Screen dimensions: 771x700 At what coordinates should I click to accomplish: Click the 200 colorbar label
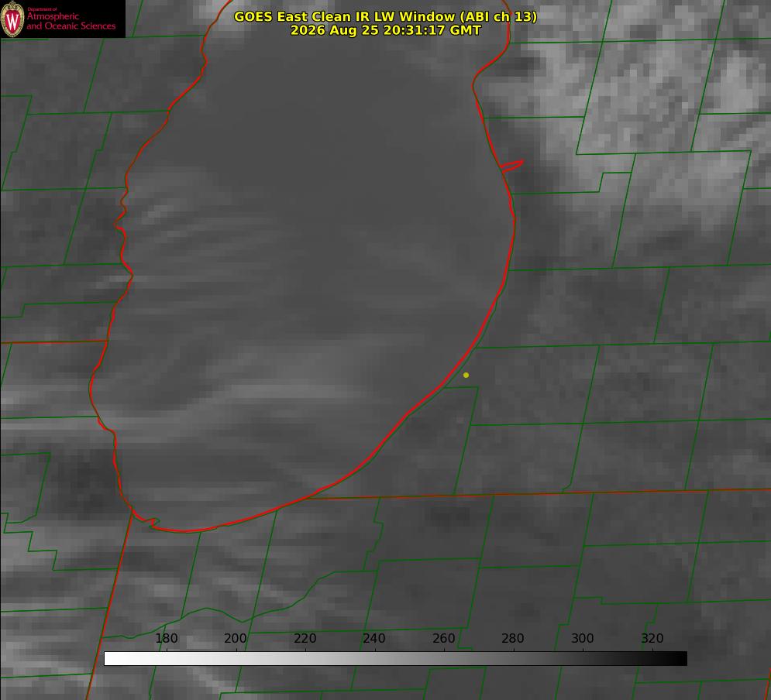tap(236, 638)
